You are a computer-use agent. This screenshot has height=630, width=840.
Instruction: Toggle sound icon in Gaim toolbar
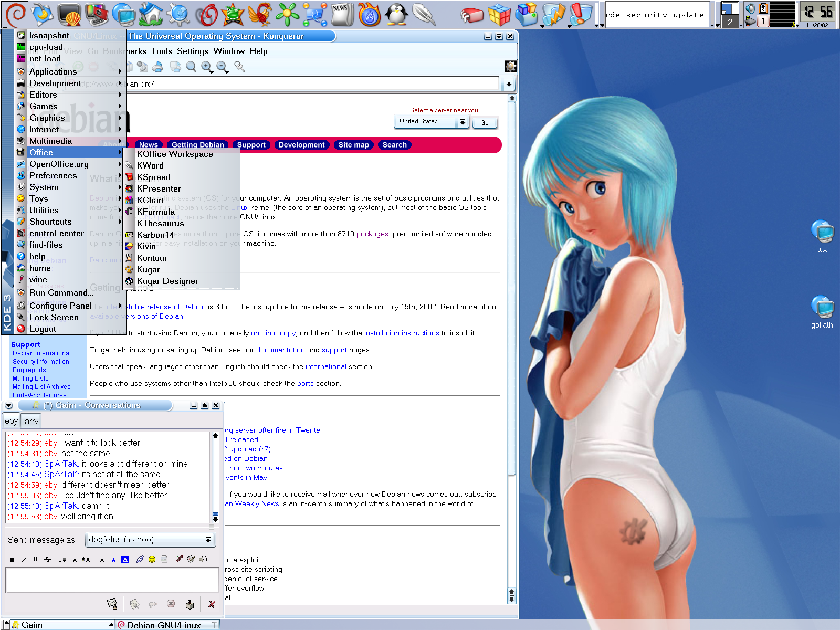click(203, 559)
